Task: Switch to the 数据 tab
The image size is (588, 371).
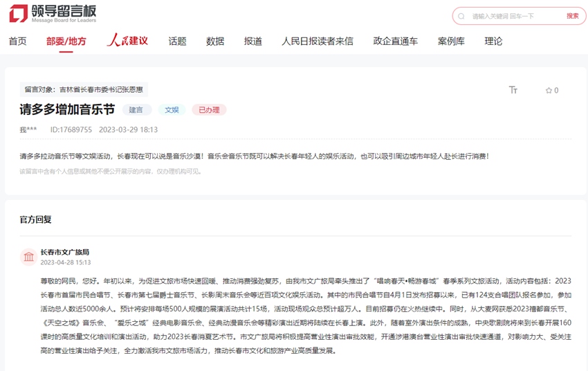Action: pos(215,42)
